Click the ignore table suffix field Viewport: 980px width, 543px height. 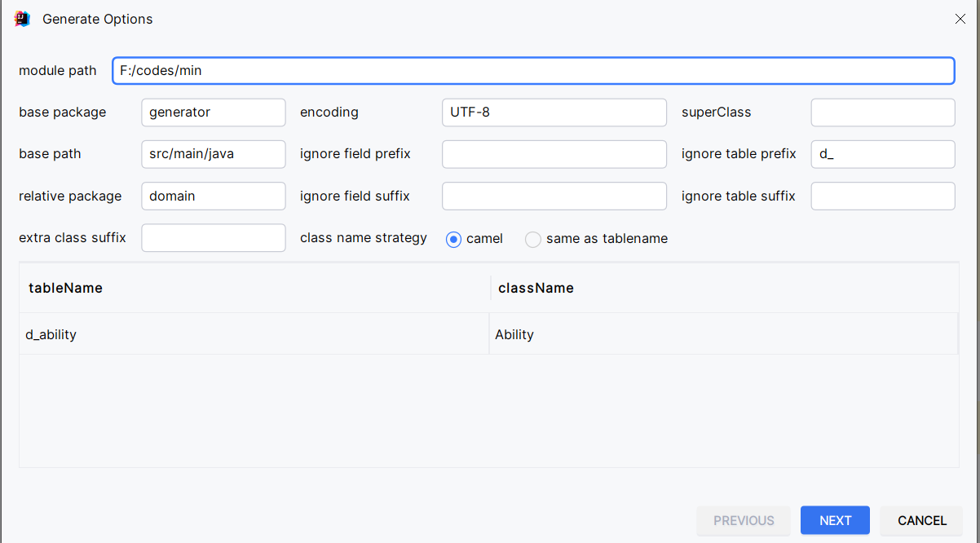click(883, 196)
